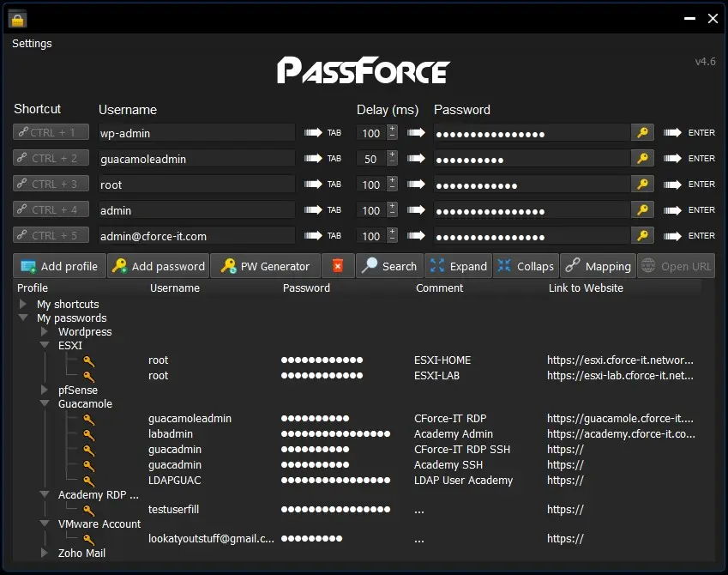Click the esxi.cforce-it.network link text
This screenshot has height=575, width=728.
[x=620, y=360]
